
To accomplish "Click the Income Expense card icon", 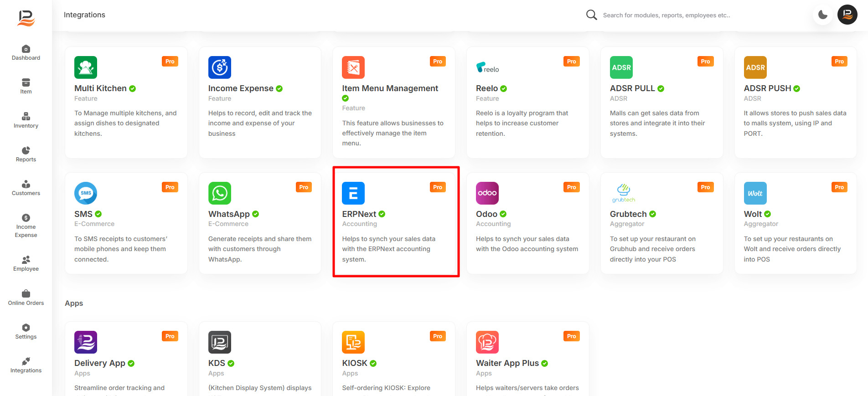I will pyautogui.click(x=220, y=67).
